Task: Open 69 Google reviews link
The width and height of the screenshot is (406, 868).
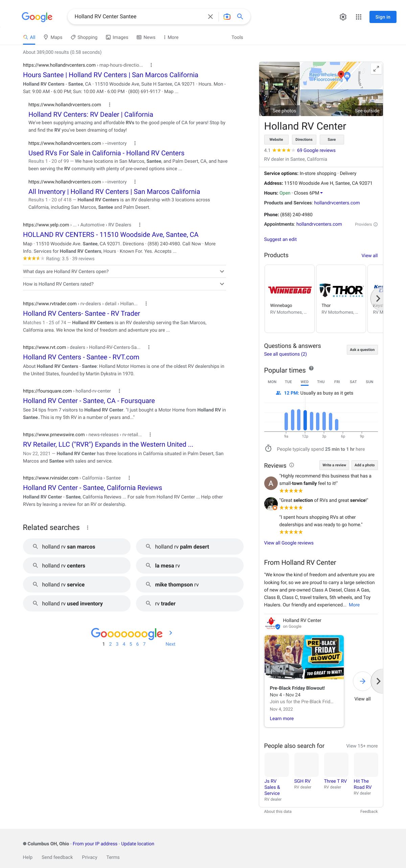Action: [316, 150]
